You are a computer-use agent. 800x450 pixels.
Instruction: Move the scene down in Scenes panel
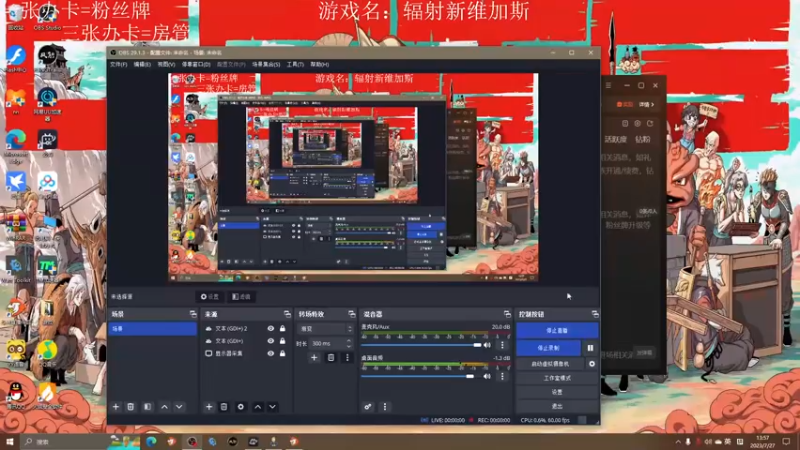coord(179,407)
